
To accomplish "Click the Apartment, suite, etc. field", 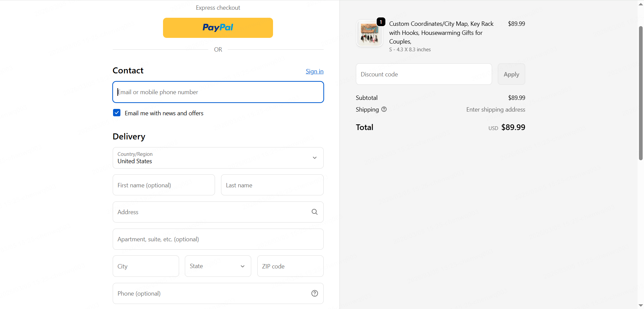I will pyautogui.click(x=218, y=239).
